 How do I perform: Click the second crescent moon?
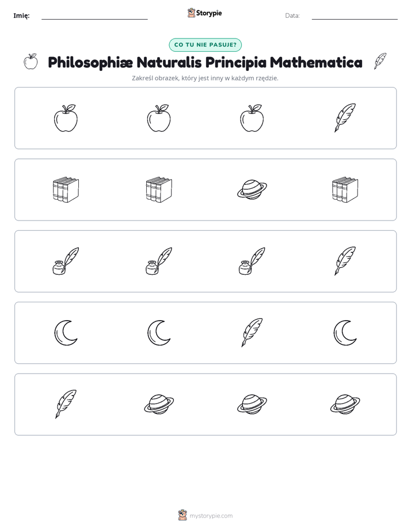pyautogui.click(x=159, y=333)
